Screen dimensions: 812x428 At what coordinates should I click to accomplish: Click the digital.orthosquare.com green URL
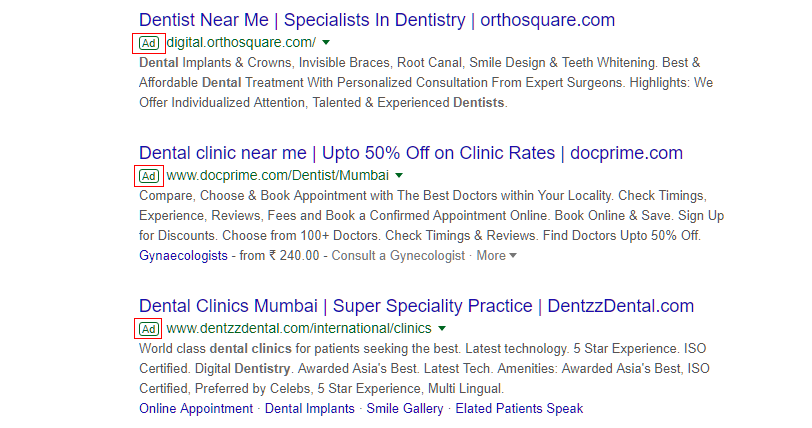click(241, 43)
